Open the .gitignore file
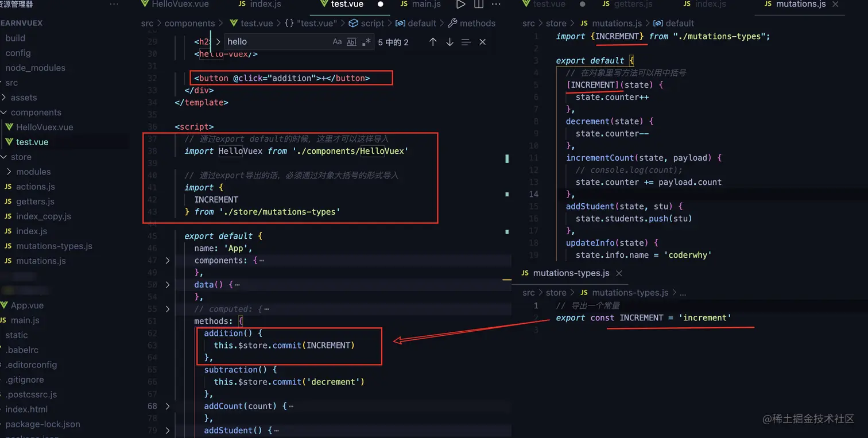The height and width of the screenshot is (438, 868). [x=25, y=379]
